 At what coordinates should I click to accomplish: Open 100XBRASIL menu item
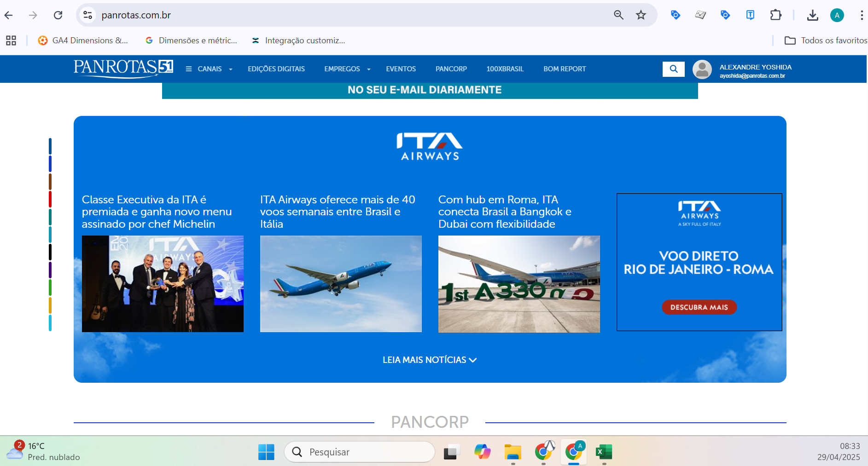[505, 69]
